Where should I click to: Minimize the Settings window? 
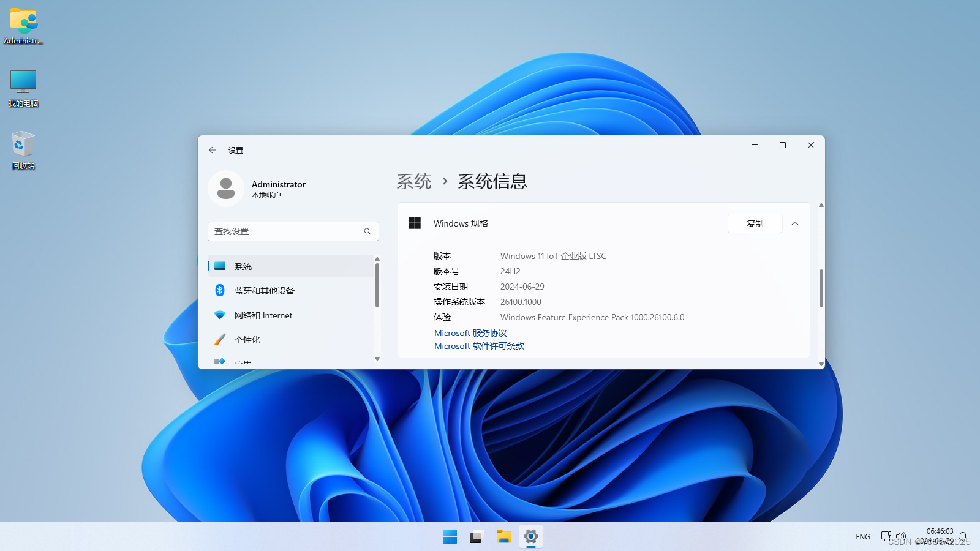[x=755, y=145]
